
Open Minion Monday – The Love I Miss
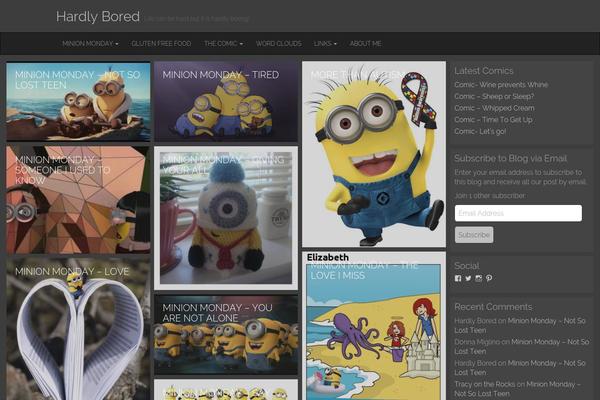374,326
